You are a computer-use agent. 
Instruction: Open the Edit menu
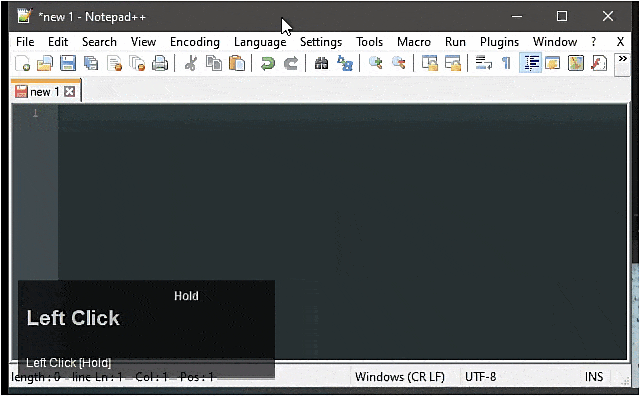point(58,42)
